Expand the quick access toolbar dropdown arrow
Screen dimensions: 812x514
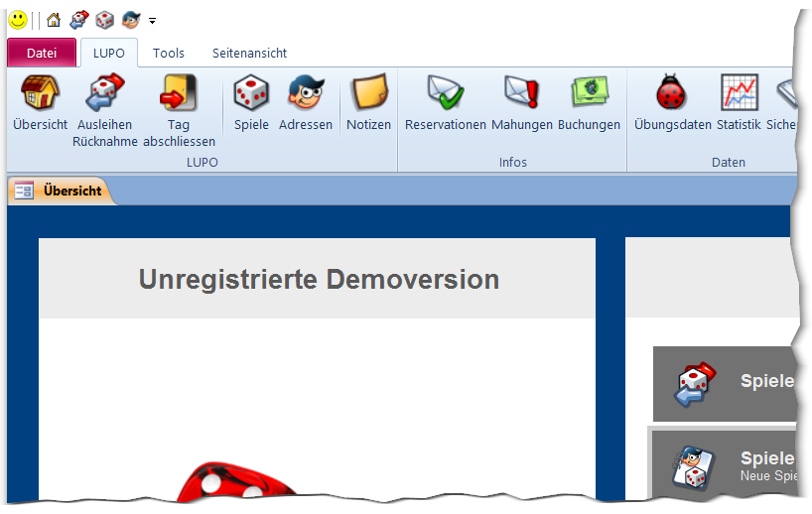pos(152,21)
